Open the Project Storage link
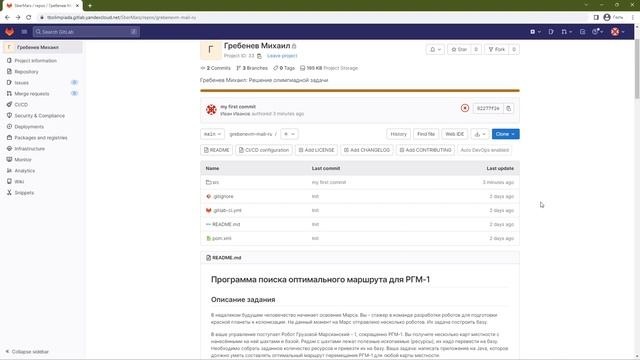Screen dimensions: 640x360 [x=329, y=68]
